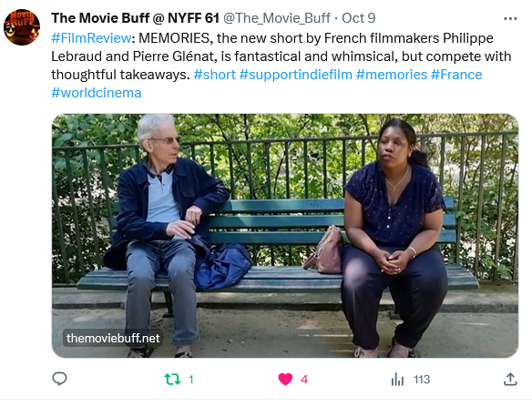Viewport: 532px width, 407px height.
Task: Open the @The_Movie_Buff handle
Action: [x=277, y=18]
